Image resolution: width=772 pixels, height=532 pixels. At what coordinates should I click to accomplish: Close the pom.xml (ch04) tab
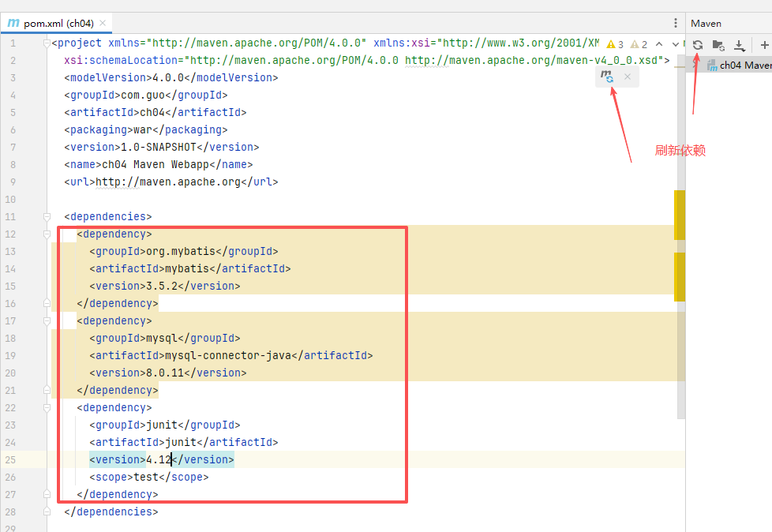(x=103, y=23)
